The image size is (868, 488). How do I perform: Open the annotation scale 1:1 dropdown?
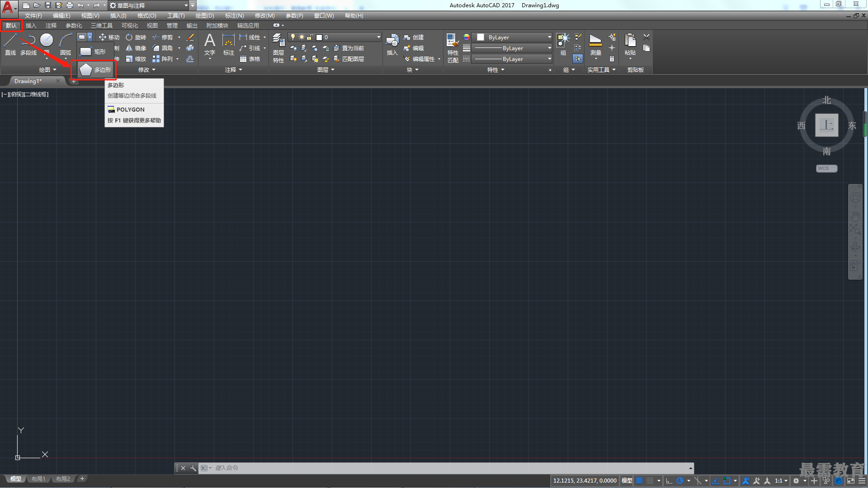[781, 481]
